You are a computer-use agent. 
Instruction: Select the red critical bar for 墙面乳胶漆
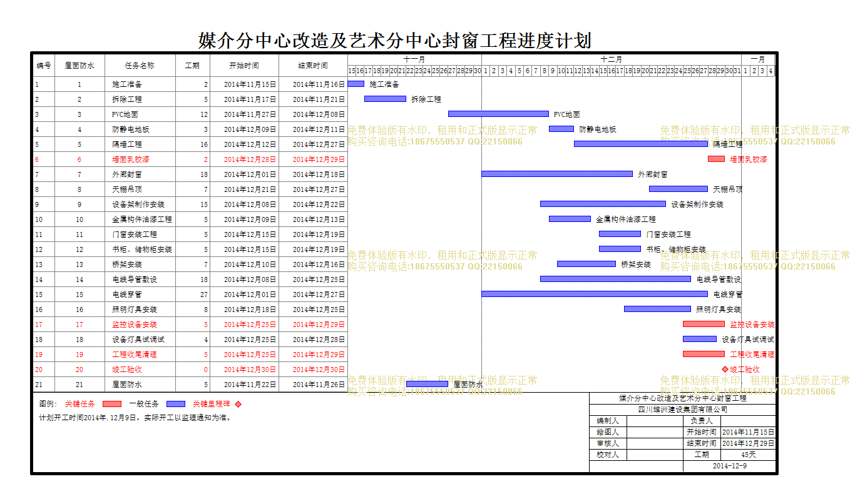point(717,159)
